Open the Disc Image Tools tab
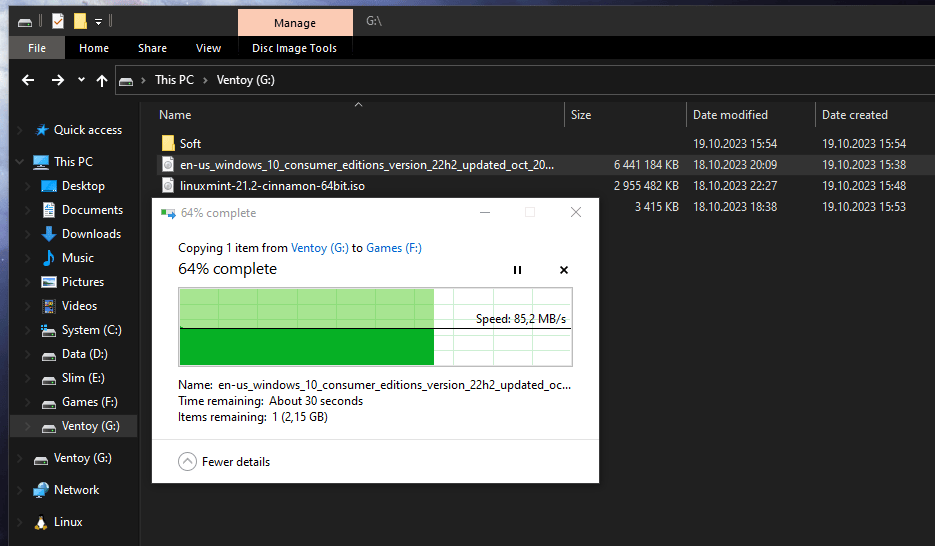This screenshot has height=546, width=935. [x=294, y=48]
